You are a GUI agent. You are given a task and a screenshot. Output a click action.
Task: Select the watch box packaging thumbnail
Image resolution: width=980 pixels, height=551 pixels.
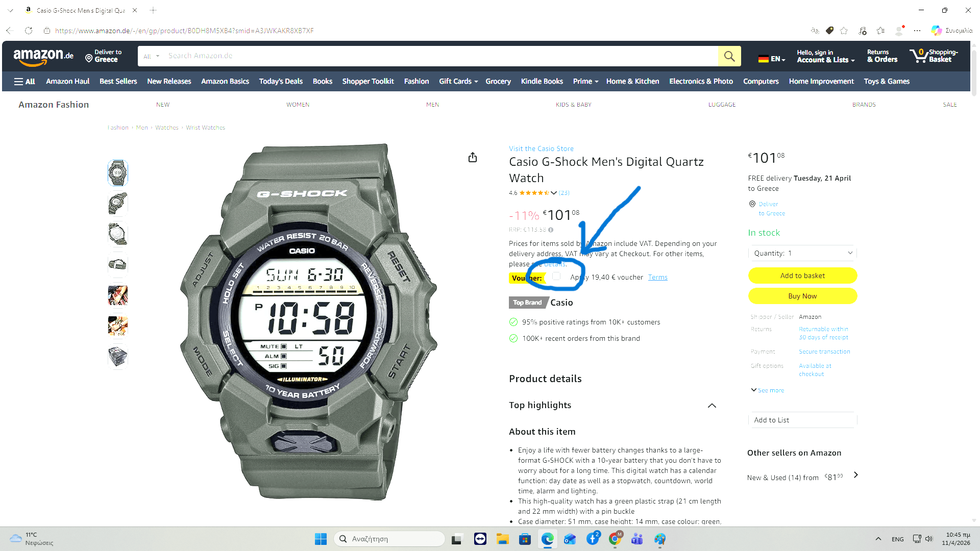(117, 357)
